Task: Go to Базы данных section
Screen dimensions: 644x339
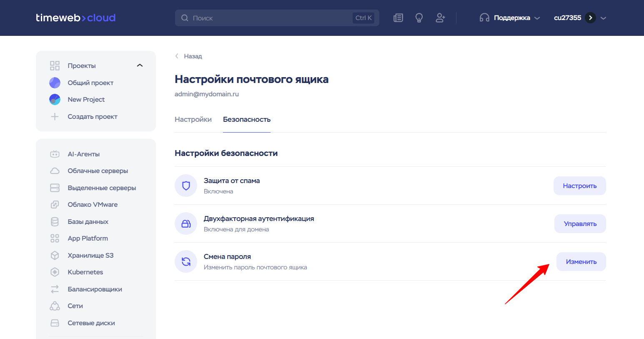Action: point(88,222)
